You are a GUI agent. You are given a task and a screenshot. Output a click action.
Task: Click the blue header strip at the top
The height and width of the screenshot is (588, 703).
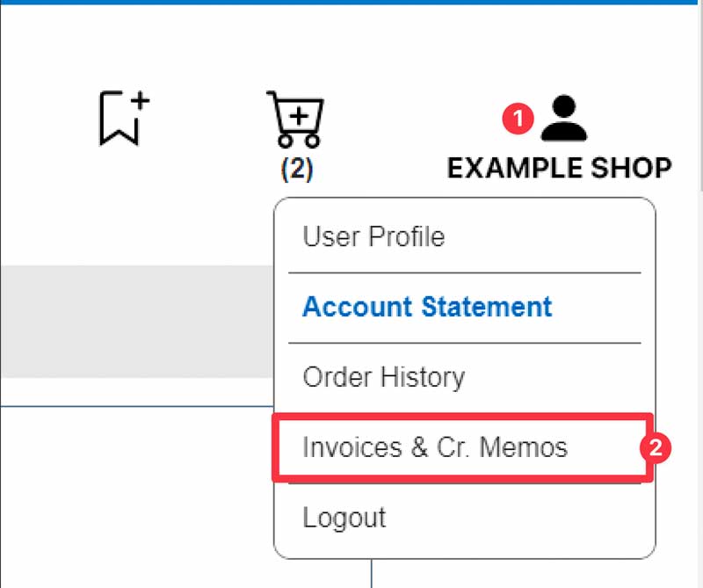[x=351, y=3]
